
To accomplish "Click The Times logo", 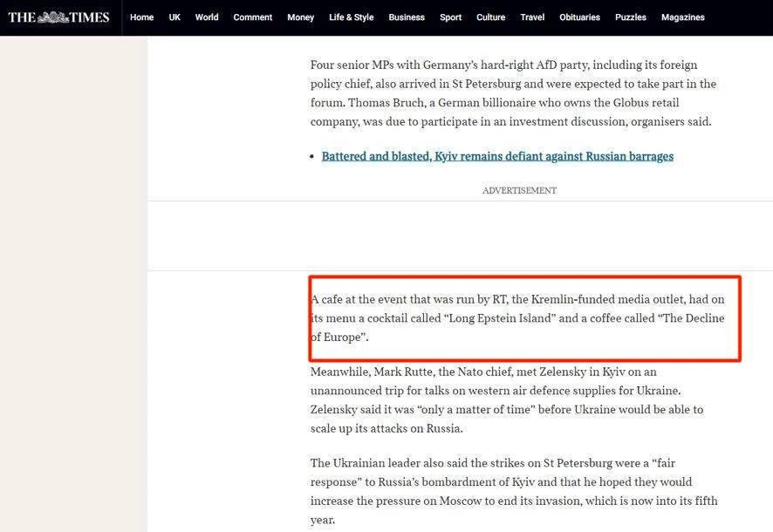I will tap(58, 17).
